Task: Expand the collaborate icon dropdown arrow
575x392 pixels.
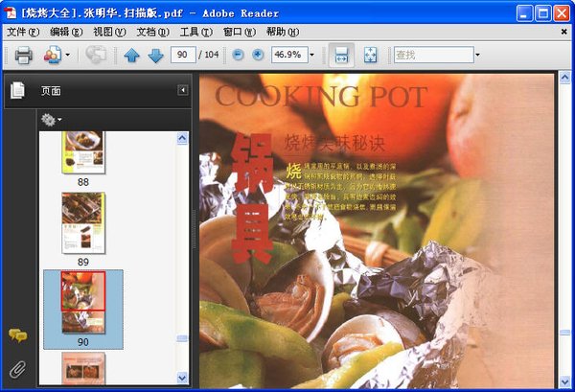Action: (x=68, y=56)
